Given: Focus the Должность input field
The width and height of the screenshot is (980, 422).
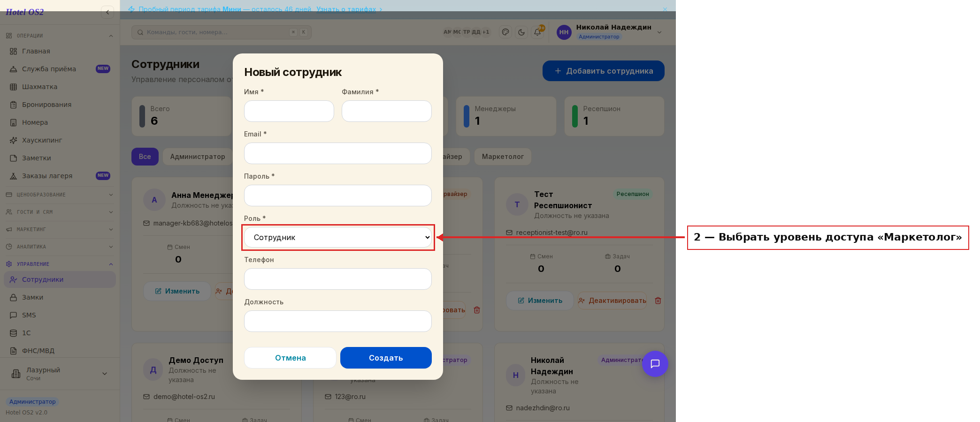Looking at the screenshot, I should click(x=338, y=321).
